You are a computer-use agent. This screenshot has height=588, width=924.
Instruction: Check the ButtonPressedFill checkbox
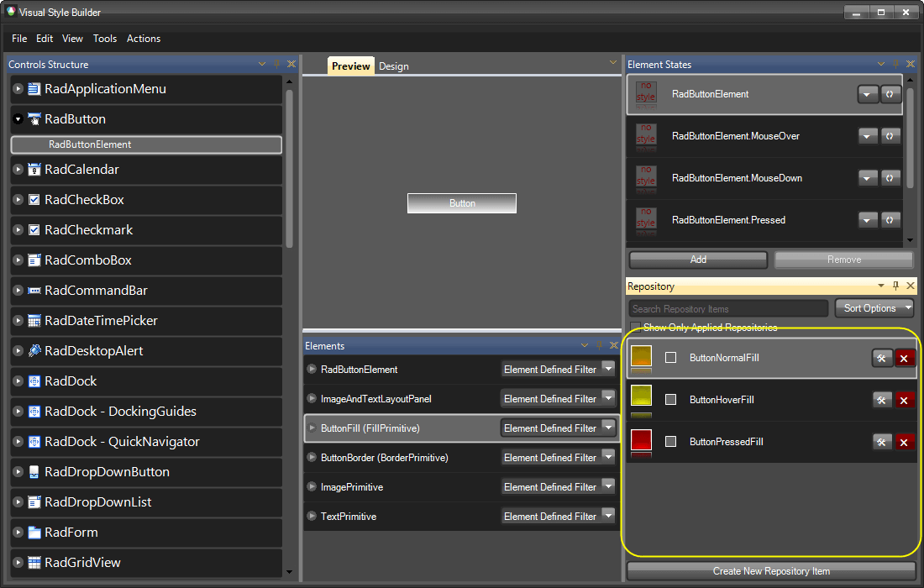[670, 441]
